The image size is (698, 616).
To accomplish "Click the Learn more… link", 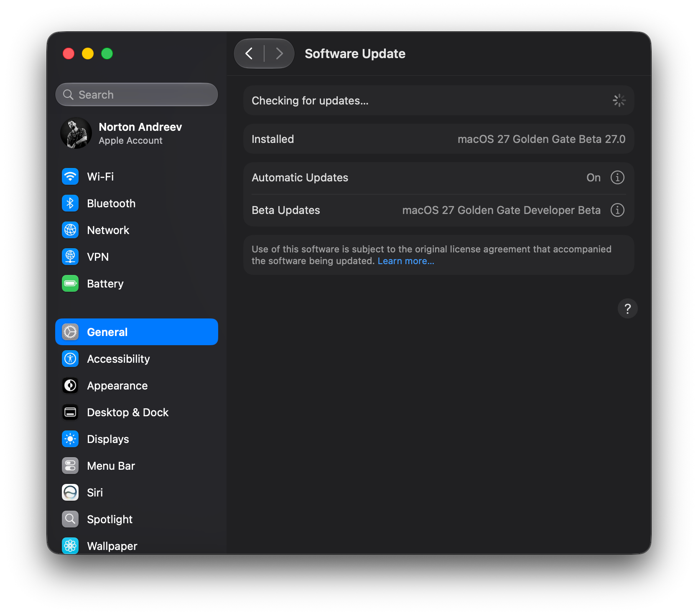I will 406,261.
